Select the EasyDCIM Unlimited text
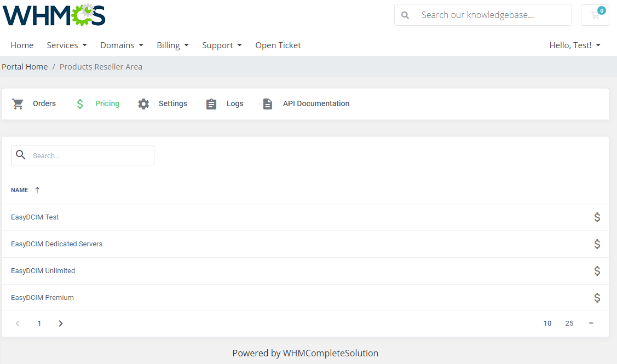 pyautogui.click(x=43, y=271)
